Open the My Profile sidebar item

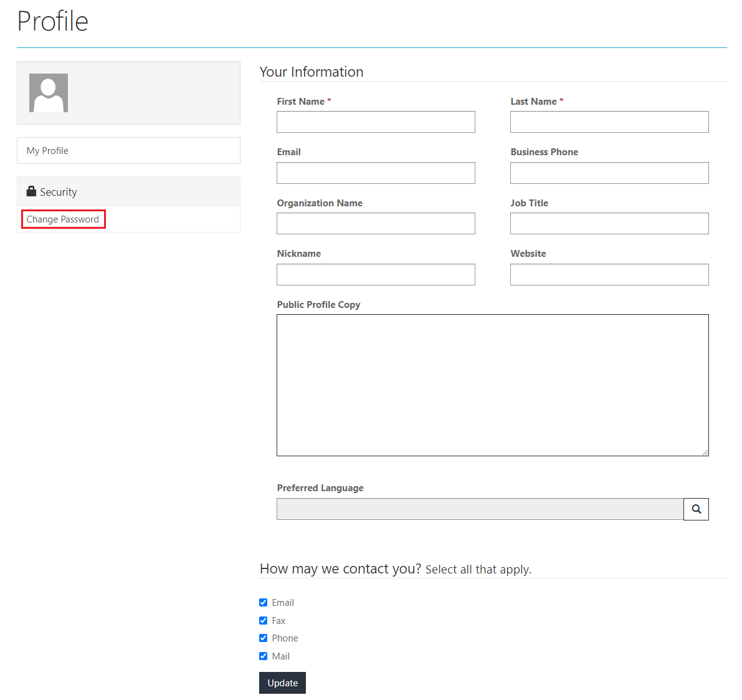[47, 151]
